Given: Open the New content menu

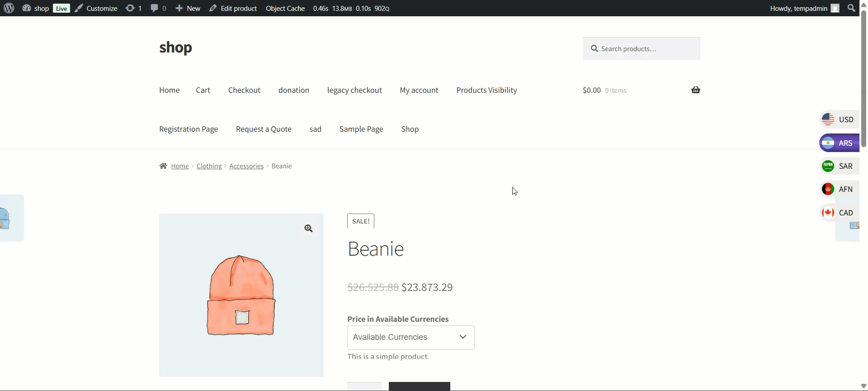Looking at the screenshot, I should [x=188, y=8].
